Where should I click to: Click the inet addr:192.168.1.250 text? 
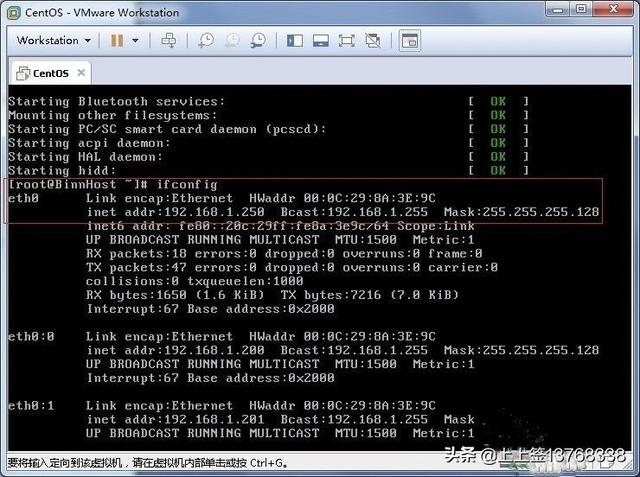point(176,212)
